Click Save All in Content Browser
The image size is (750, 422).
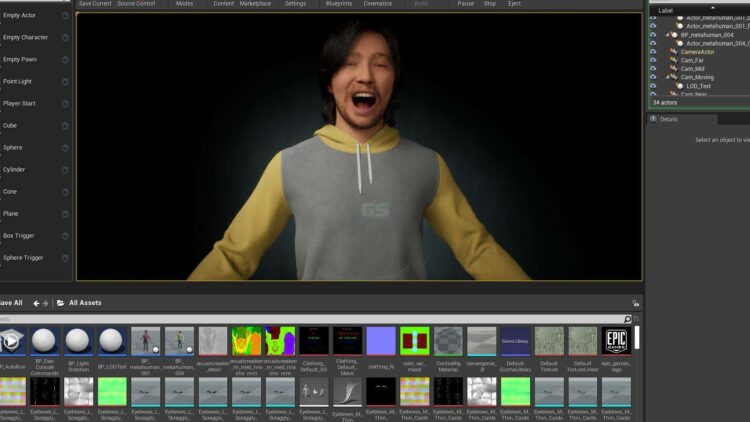(11, 303)
